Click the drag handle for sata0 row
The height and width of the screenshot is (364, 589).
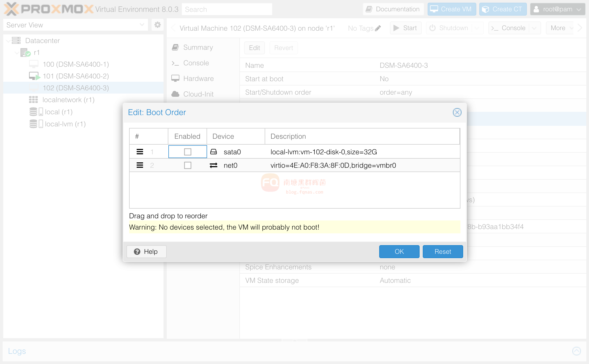click(140, 152)
